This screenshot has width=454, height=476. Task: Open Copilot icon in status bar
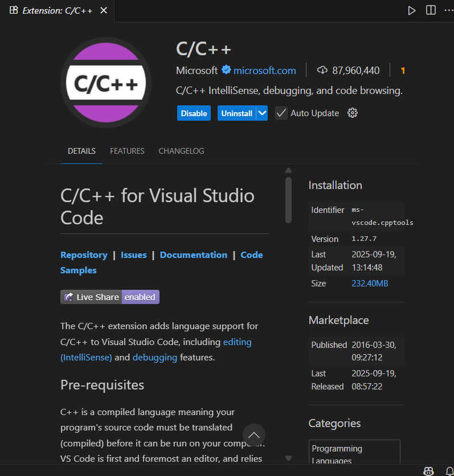pyautogui.click(x=429, y=471)
